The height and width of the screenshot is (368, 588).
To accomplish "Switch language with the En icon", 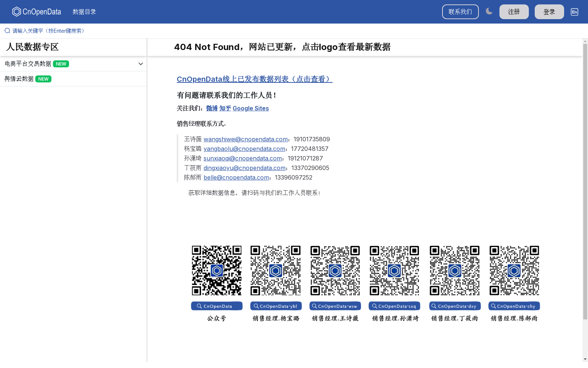I will coord(574,12).
